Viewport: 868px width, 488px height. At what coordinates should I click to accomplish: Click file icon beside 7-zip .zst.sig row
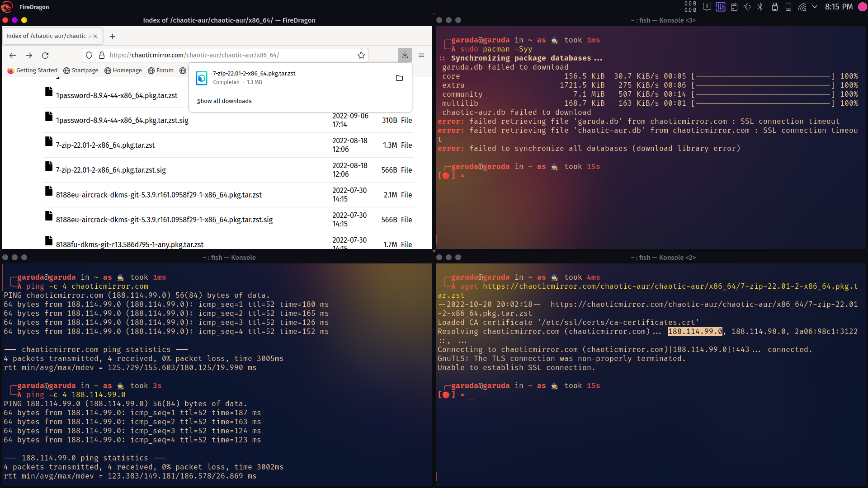click(49, 166)
